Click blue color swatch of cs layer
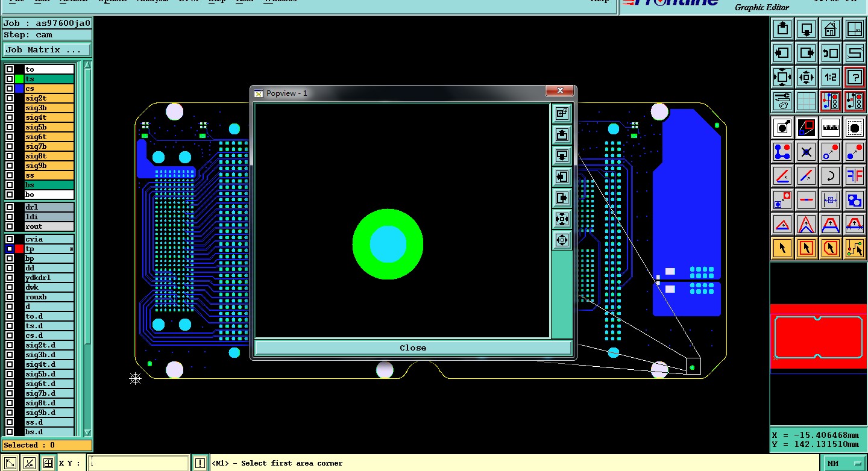 coord(19,89)
